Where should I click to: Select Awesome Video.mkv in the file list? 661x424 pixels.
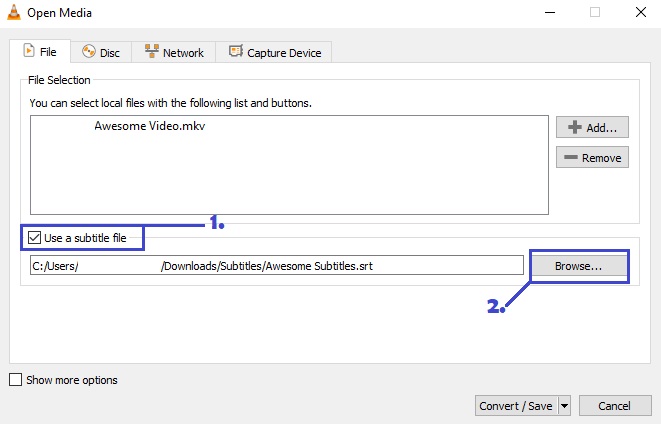click(150, 126)
